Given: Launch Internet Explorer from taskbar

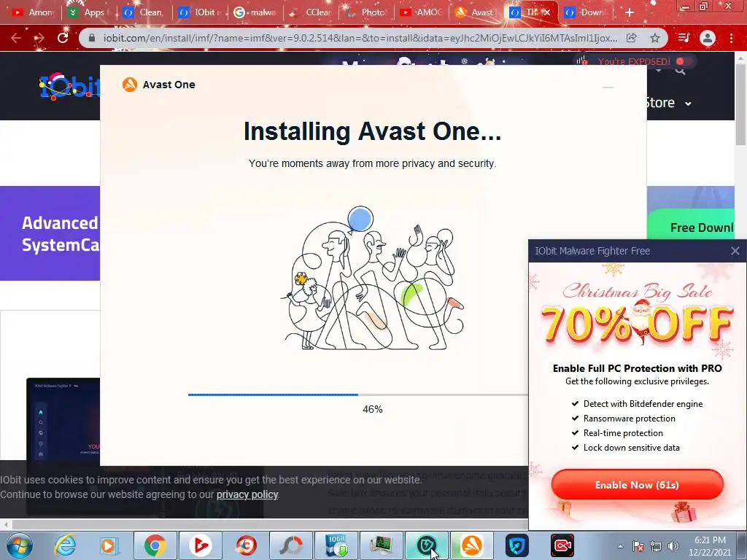Looking at the screenshot, I should [65, 545].
